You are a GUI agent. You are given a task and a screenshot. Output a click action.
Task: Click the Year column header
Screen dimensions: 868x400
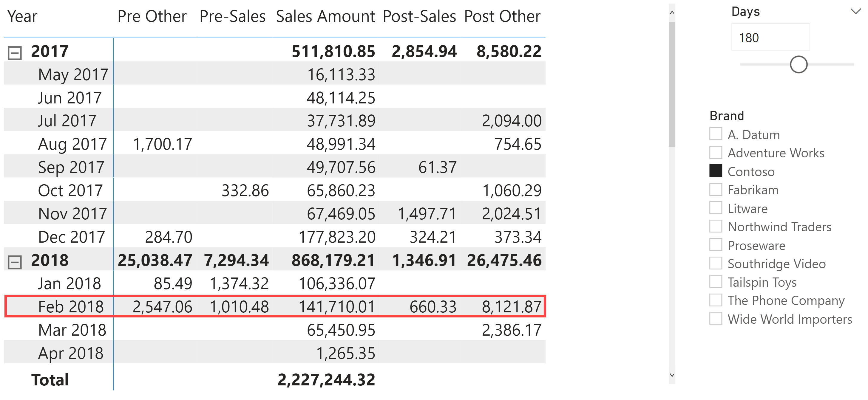(x=22, y=16)
